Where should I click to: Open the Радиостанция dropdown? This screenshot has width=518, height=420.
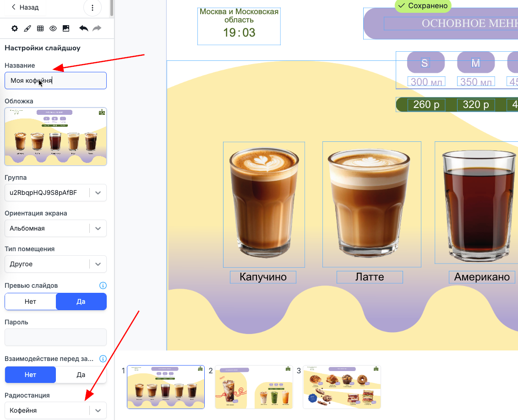pyautogui.click(x=55, y=410)
